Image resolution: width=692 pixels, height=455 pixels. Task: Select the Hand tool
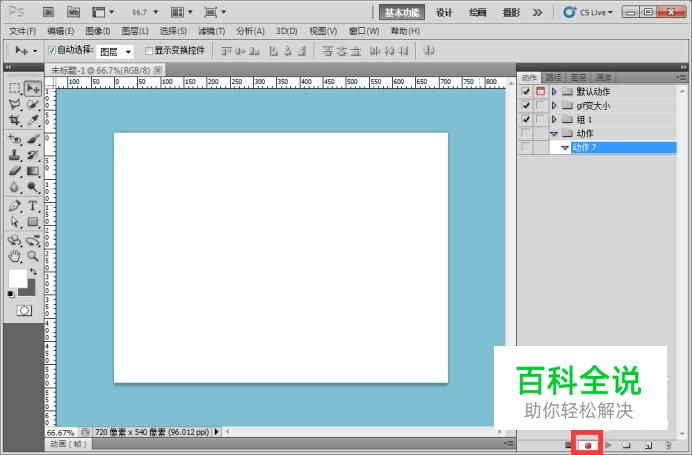click(x=15, y=256)
